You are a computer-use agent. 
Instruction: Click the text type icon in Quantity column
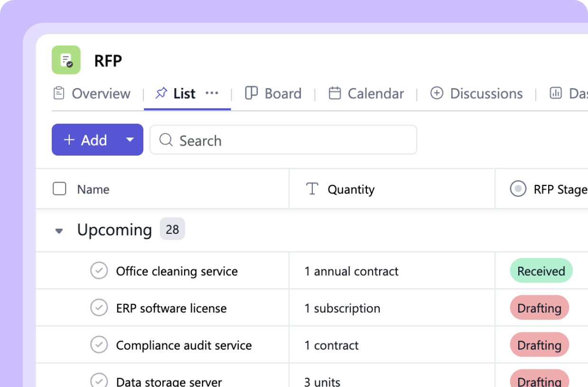pos(312,189)
